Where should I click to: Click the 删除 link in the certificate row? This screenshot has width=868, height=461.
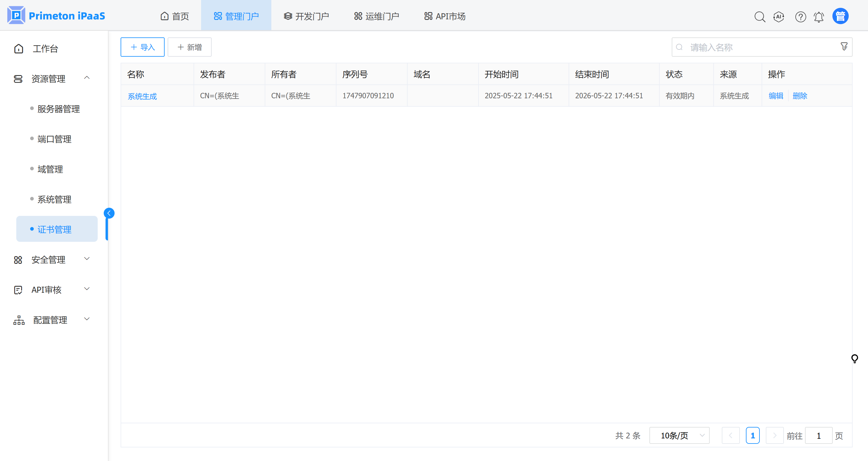pyautogui.click(x=800, y=96)
